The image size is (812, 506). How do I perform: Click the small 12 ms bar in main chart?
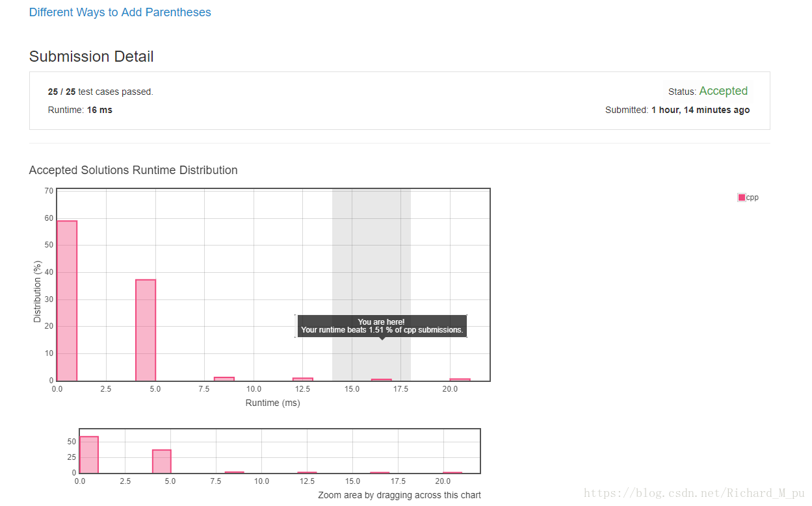pyautogui.click(x=303, y=379)
